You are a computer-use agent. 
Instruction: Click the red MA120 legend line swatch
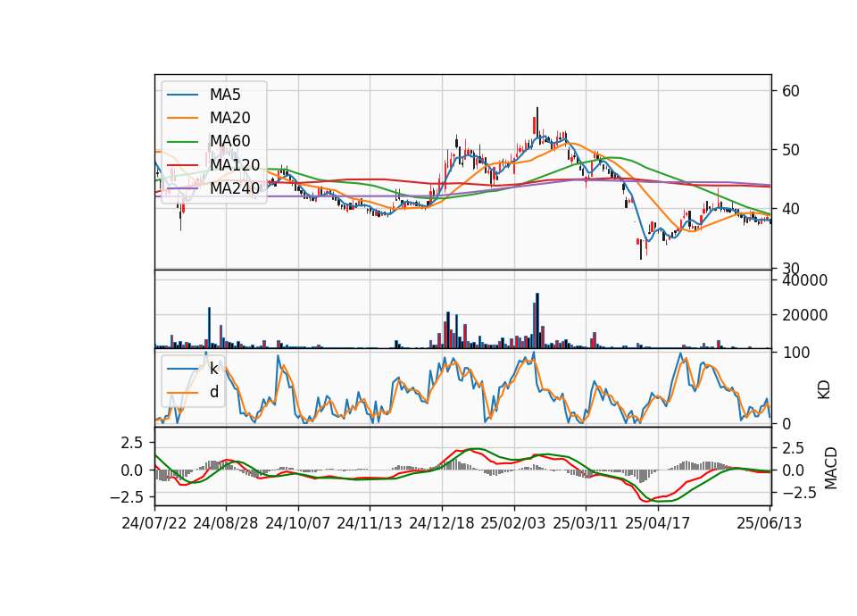pyautogui.click(x=182, y=164)
